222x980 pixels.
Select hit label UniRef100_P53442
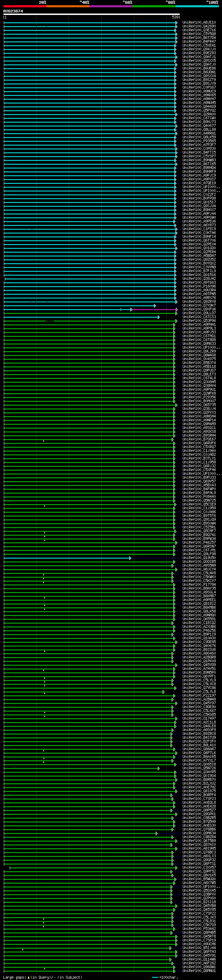199,929
